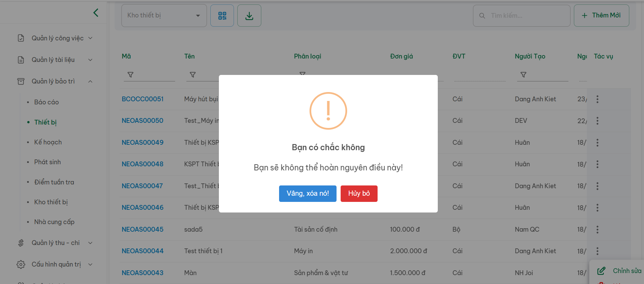The image size is (644, 284).
Task: Click filter icon under Người Tạo column
Action: [523, 75]
